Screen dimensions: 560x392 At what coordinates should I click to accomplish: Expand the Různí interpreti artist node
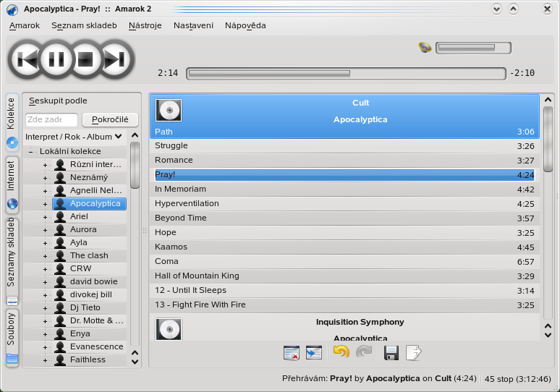(45, 165)
